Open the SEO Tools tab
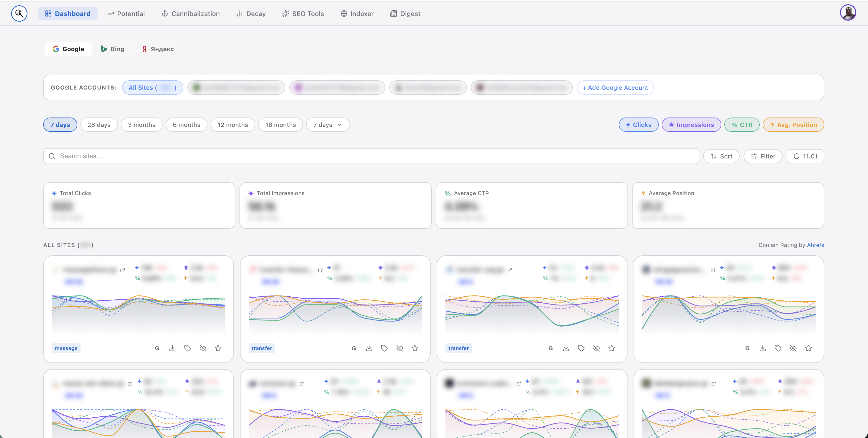Viewport: 868px width, 438px height. point(303,13)
